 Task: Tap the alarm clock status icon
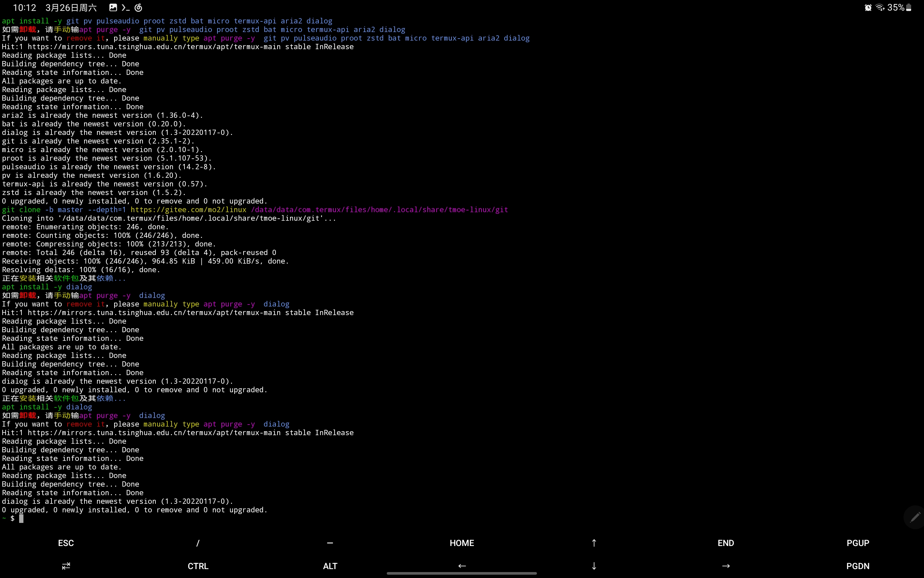click(x=868, y=8)
